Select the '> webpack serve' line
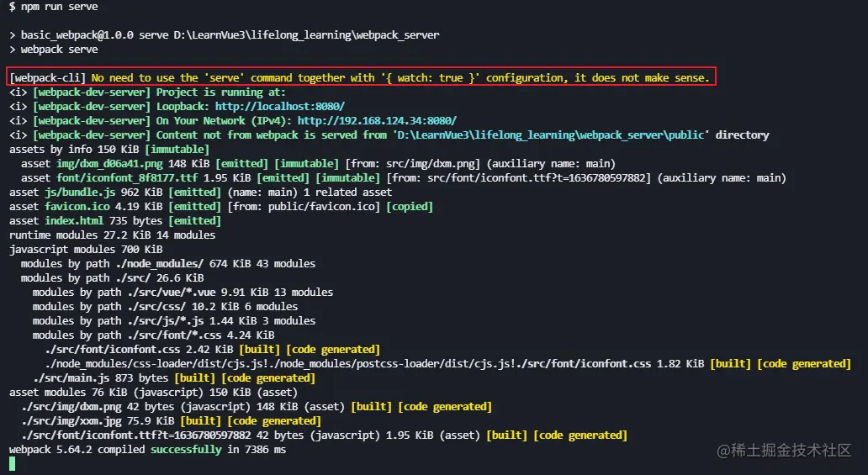The width and height of the screenshot is (868, 475). tap(54, 50)
